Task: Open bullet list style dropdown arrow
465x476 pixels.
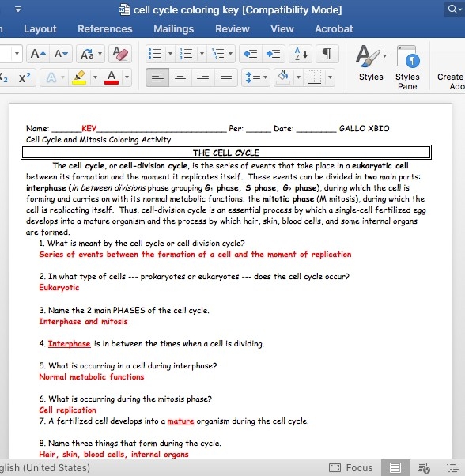Action: [170, 54]
